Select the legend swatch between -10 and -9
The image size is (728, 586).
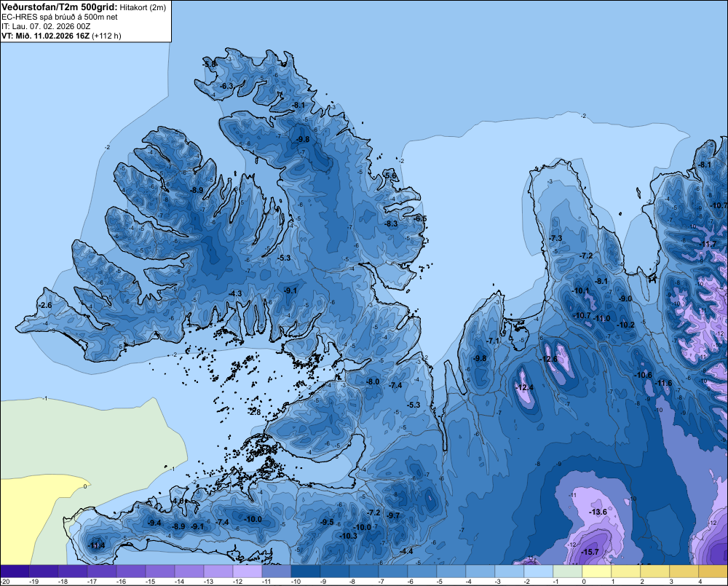(x=306, y=571)
